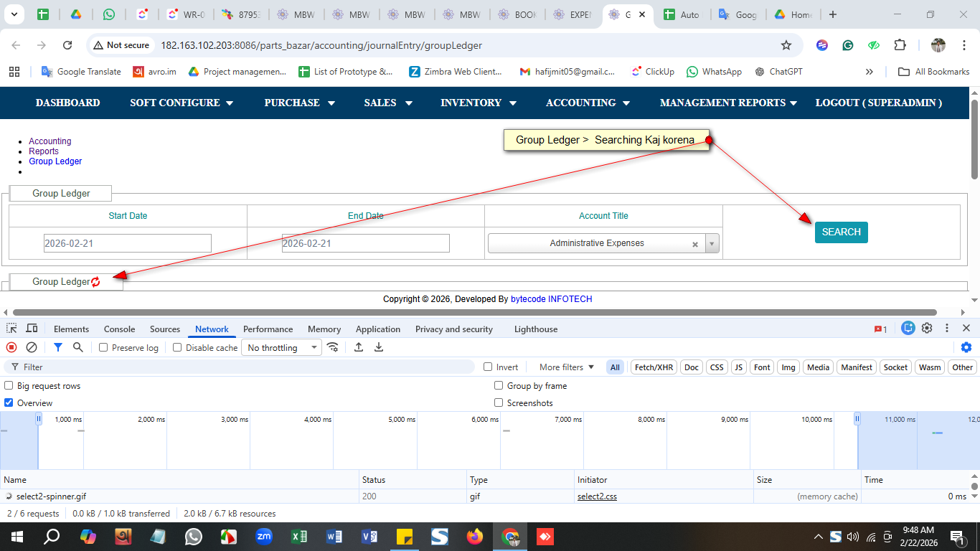Stop recording the network log
The height and width of the screenshot is (551, 980).
11,347
